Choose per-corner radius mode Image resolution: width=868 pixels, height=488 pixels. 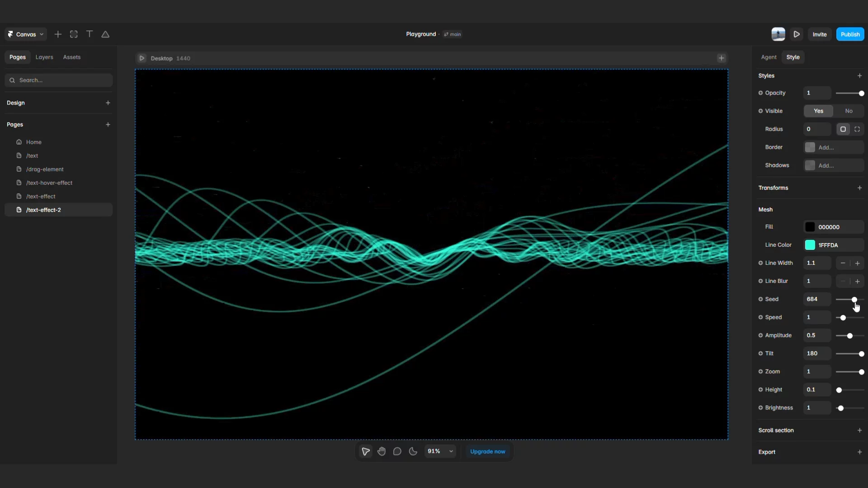click(x=857, y=129)
